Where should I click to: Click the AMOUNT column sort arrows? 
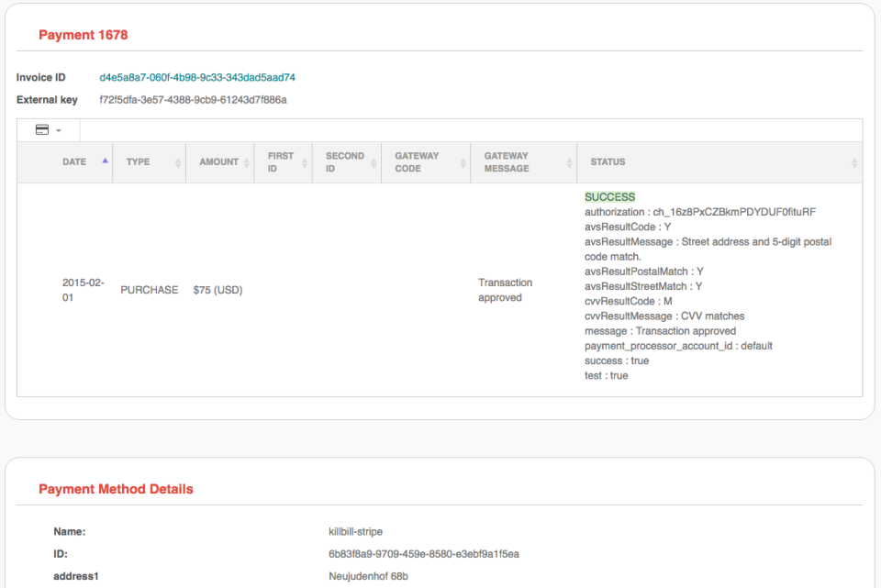click(x=246, y=162)
